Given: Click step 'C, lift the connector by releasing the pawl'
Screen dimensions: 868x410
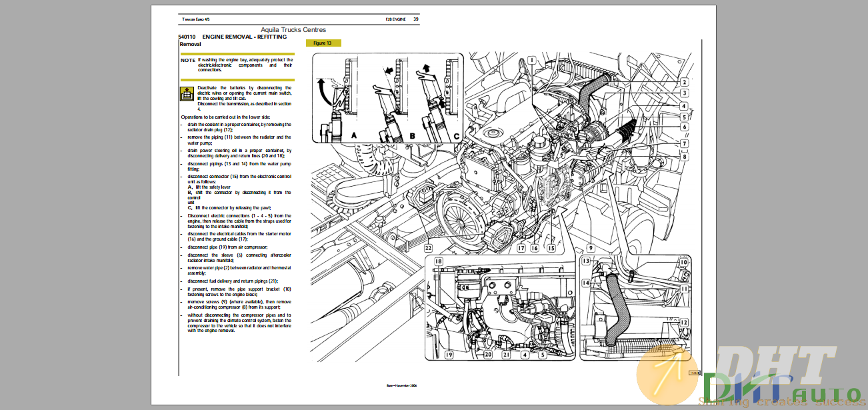Looking at the screenshot, I should click(229, 208).
